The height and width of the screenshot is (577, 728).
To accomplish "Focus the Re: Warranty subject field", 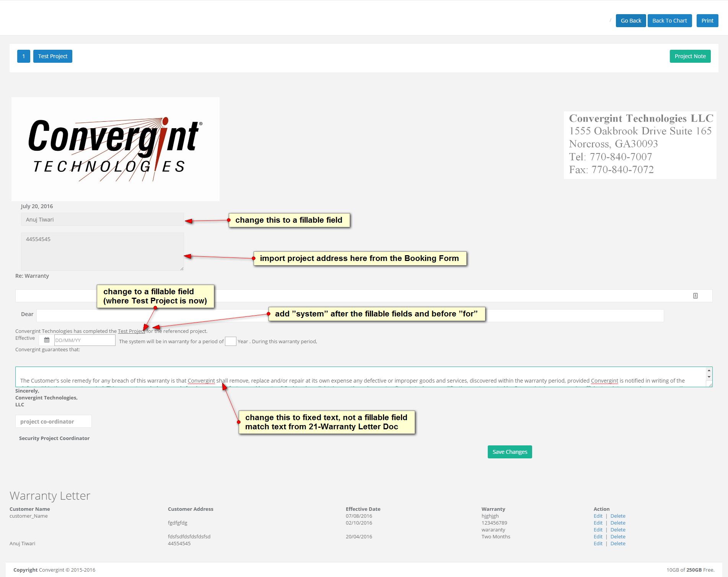I will (364, 296).
